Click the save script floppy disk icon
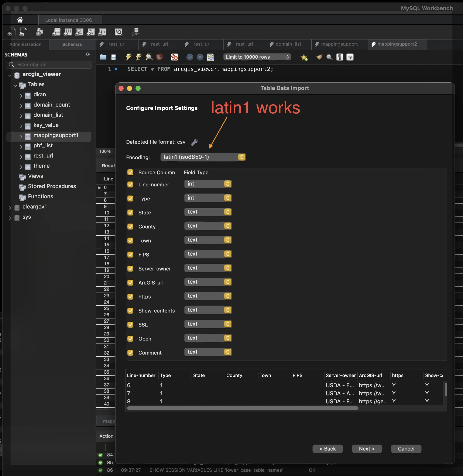Viewport: 463px width, 476px height. (x=113, y=57)
